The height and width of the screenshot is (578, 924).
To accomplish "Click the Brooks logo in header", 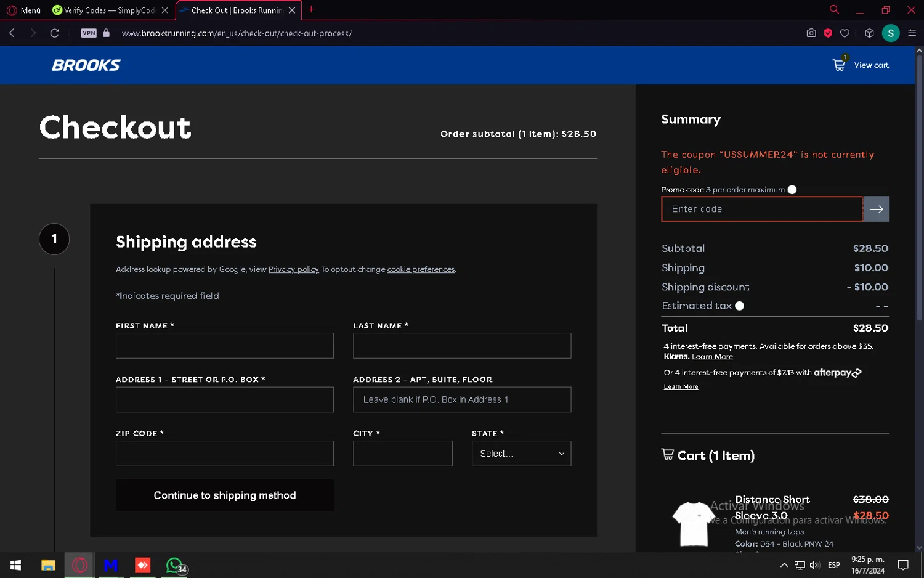I will pos(86,65).
